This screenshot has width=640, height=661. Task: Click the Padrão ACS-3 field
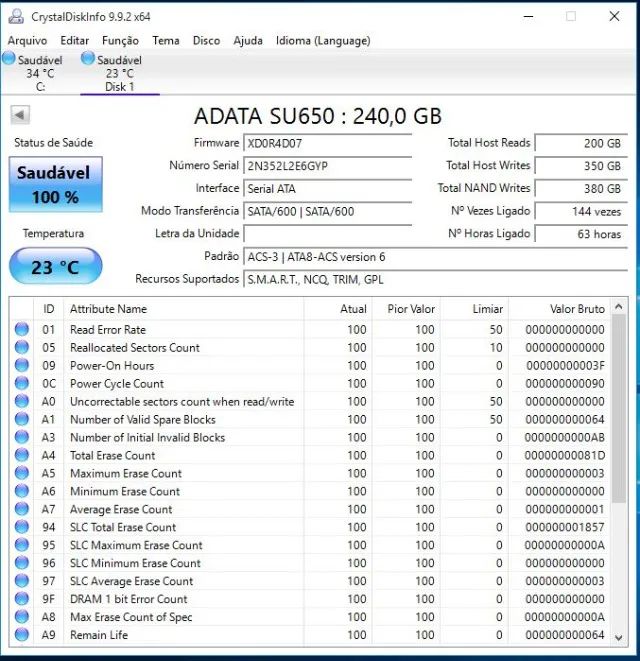click(x=436, y=256)
